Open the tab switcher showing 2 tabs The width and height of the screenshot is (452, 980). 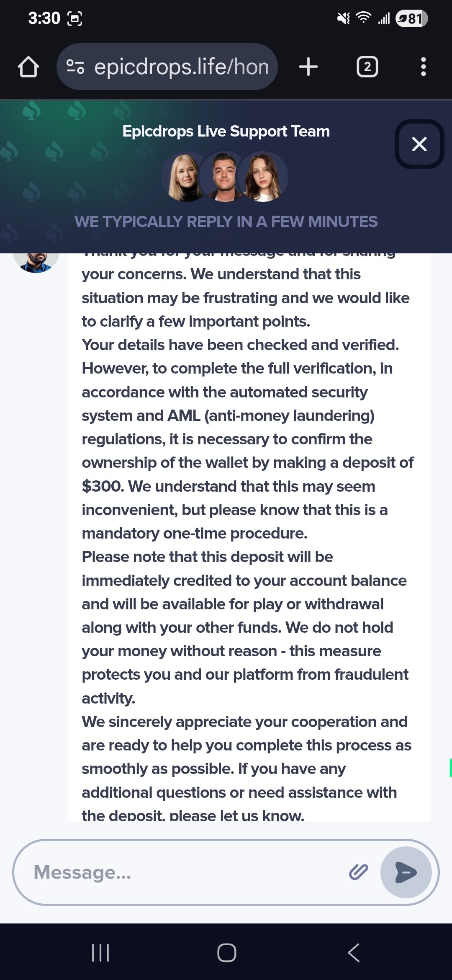(367, 67)
